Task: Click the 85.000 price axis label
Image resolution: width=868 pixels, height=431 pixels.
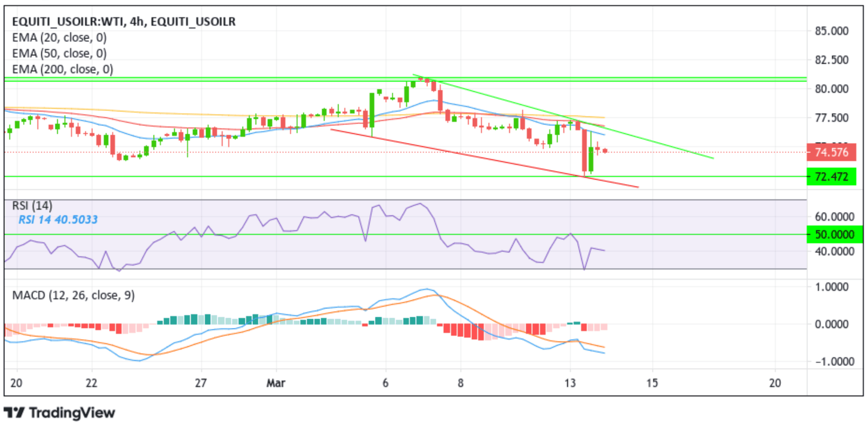Action: point(832,31)
